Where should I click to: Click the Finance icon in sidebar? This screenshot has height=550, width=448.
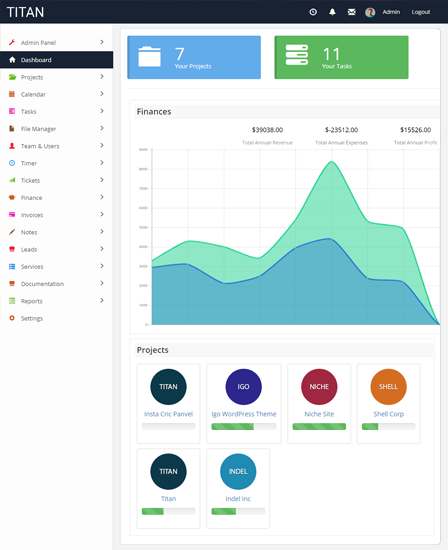[12, 197]
